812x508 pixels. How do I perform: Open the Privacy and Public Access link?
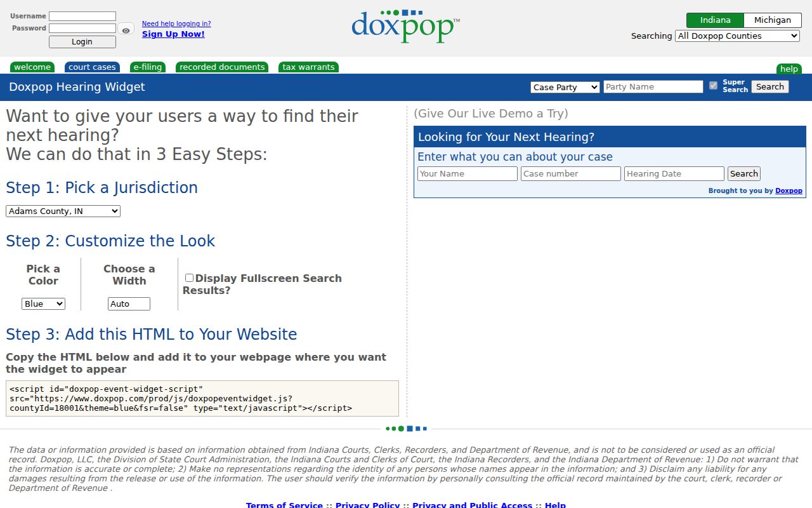point(472,505)
